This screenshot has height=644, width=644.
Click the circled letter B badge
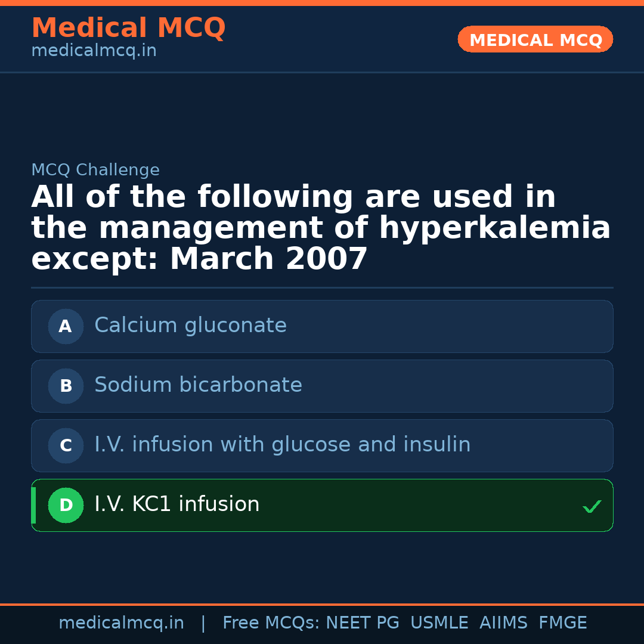coord(66,386)
